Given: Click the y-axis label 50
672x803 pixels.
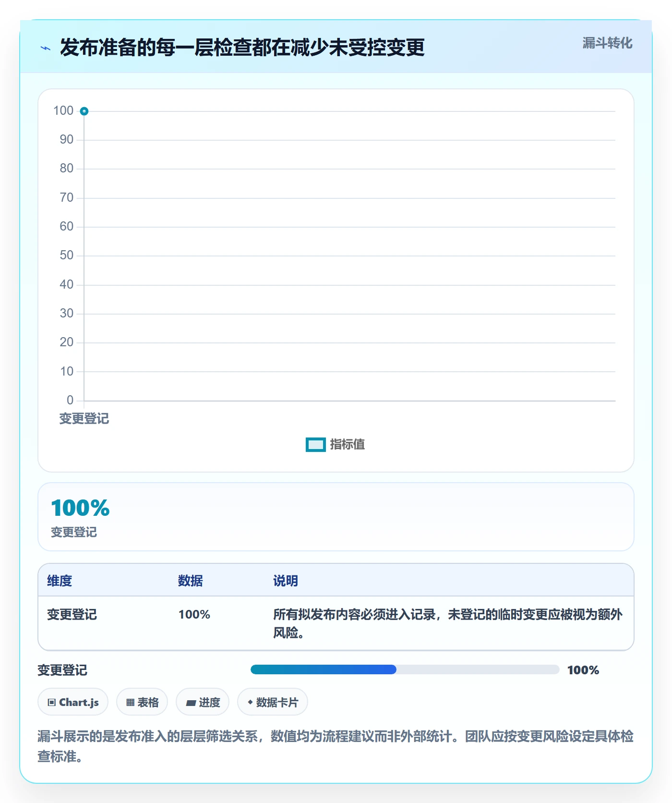Looking at the screenshot, I should tap(67, 255).
